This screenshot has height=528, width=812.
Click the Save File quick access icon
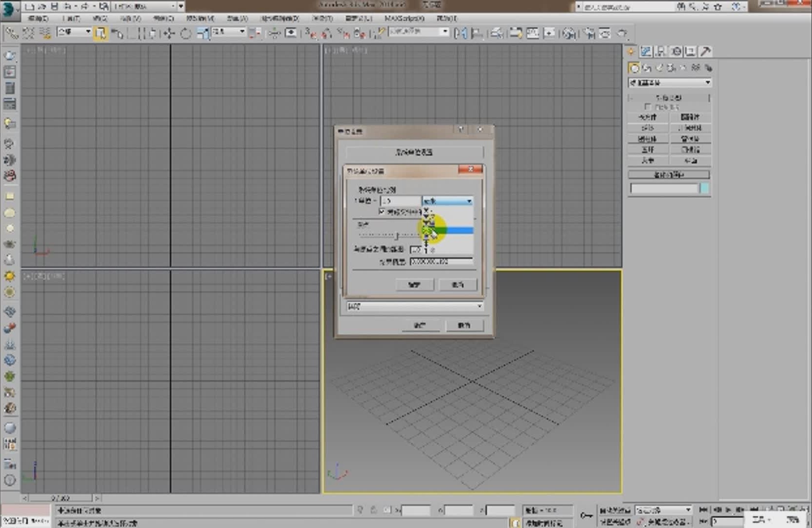(54, 6)
